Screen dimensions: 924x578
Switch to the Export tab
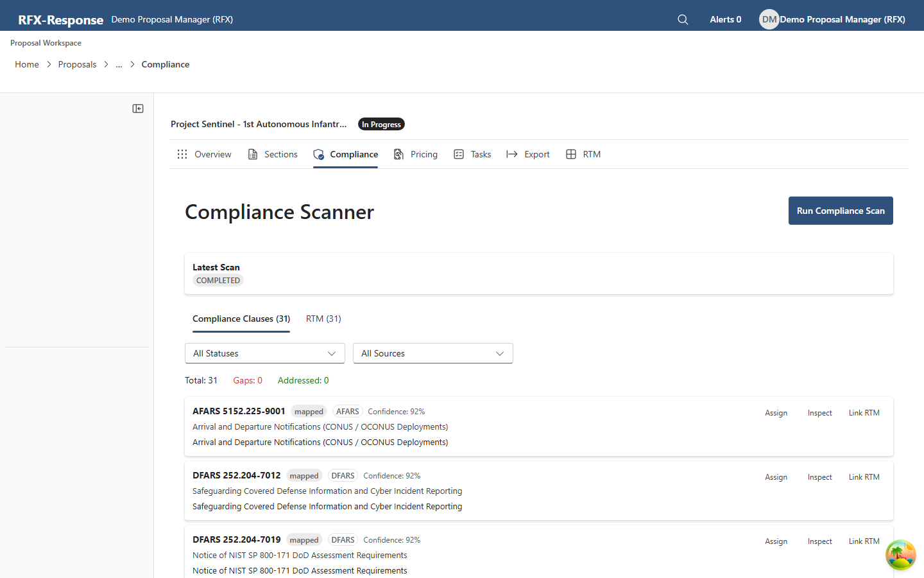[x=528, y=154]
